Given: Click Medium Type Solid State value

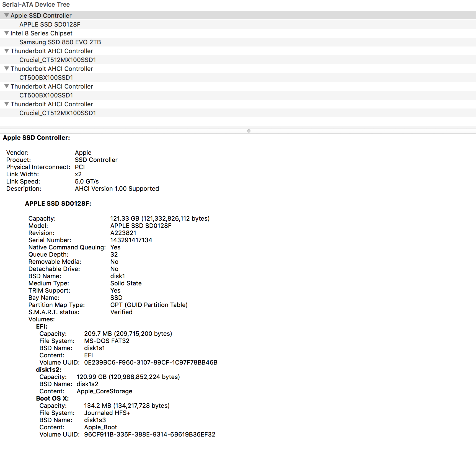Looking at the screenshot, I should click(126, 283).
